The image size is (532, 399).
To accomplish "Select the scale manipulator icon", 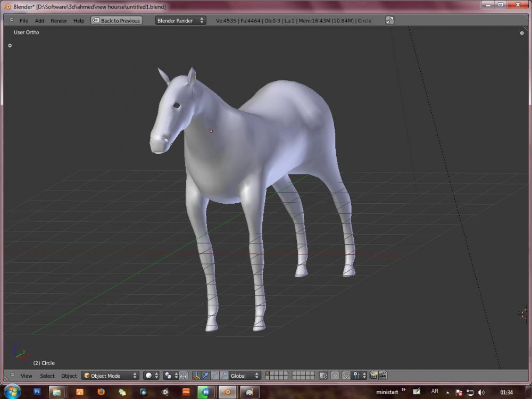I will tap(223, 376).
